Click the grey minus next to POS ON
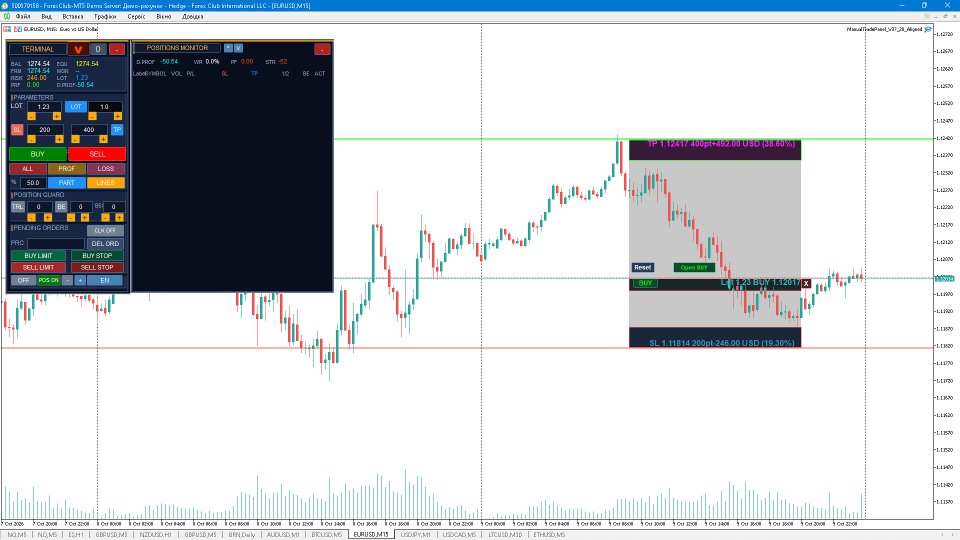Image resolution: width=960 pixels, height=540 pixels. point(68,280)
